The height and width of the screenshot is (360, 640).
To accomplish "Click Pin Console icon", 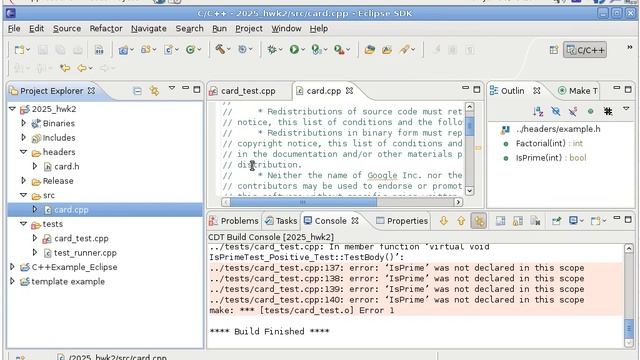I will [x=556, y=221].
